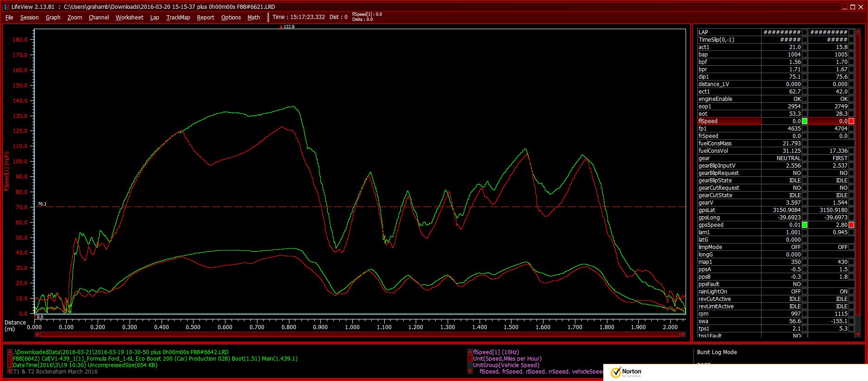Toggle first checkbox in LAP row
868x381 pixels.
coord(805,32)
